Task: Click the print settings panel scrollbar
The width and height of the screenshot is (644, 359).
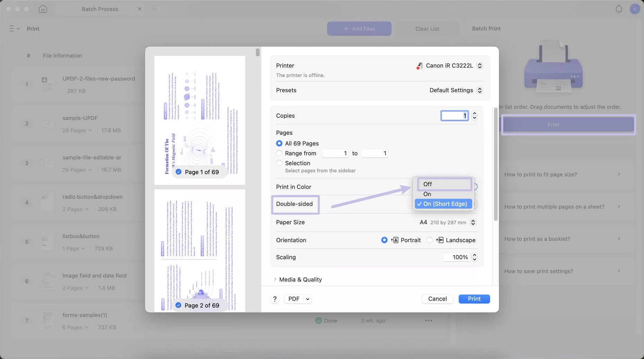Action: [x=496, y=164]
